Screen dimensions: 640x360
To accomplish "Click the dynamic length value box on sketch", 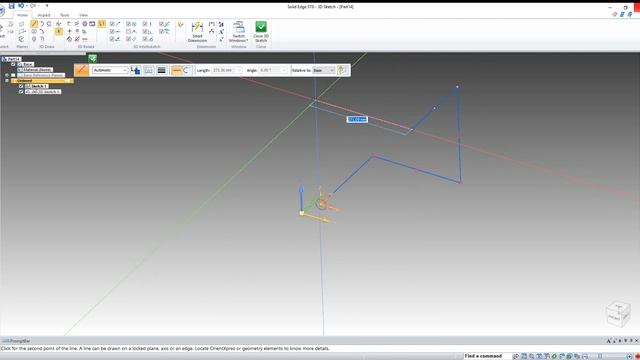I will click(357, 119).
